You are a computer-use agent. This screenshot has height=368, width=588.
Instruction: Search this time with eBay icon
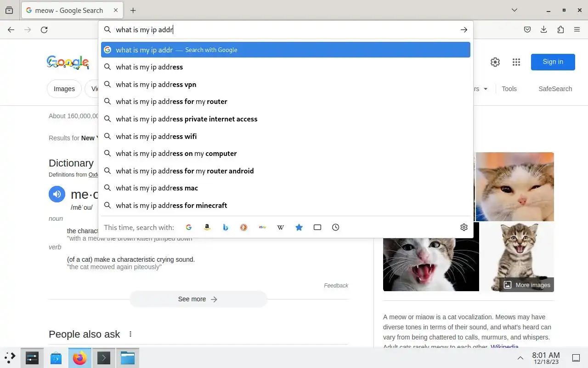262,227
